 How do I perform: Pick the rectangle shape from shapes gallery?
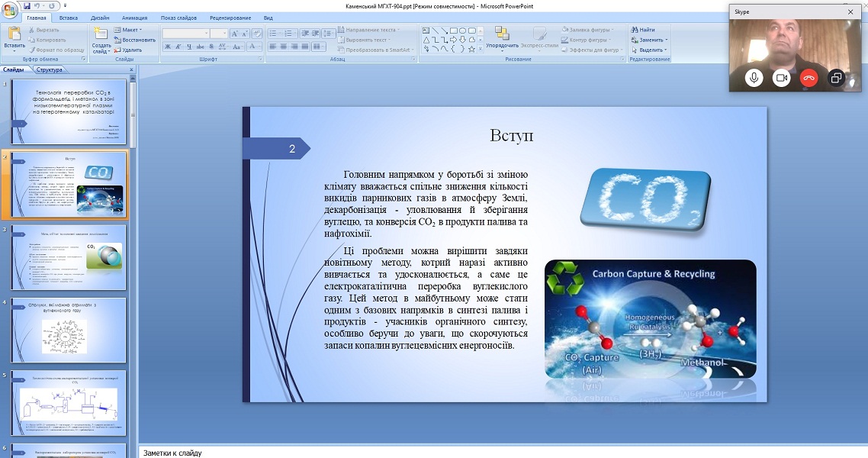pyautogui.click(x=453, y=31)
